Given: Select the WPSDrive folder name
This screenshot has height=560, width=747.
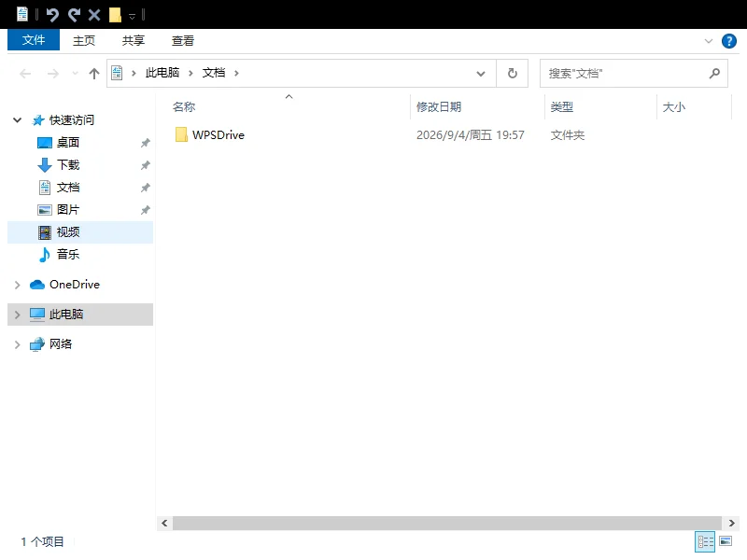Looking at the screenshot, I should (218, 135).
